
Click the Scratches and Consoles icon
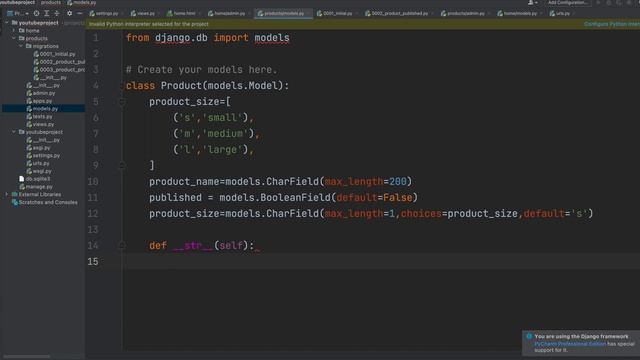pyautogui.click(x=15, y=202)
